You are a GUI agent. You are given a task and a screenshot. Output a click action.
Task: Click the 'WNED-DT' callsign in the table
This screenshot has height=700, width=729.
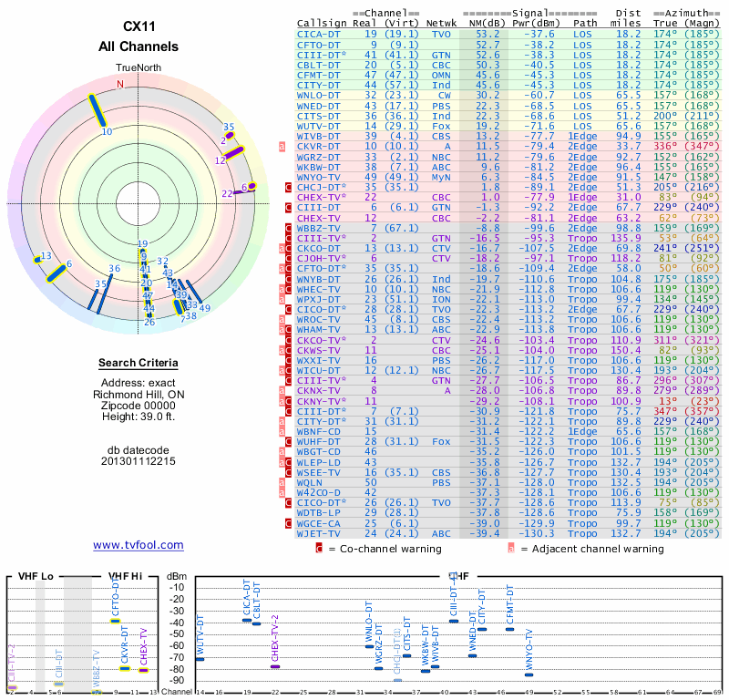(x=318, y=106)
